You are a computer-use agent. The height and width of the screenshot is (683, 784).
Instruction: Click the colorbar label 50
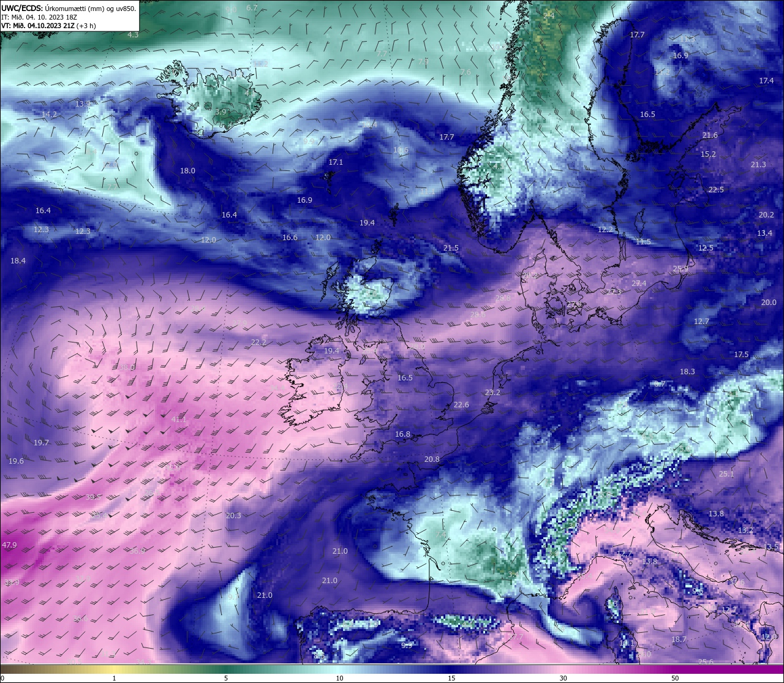click(675, 678)
